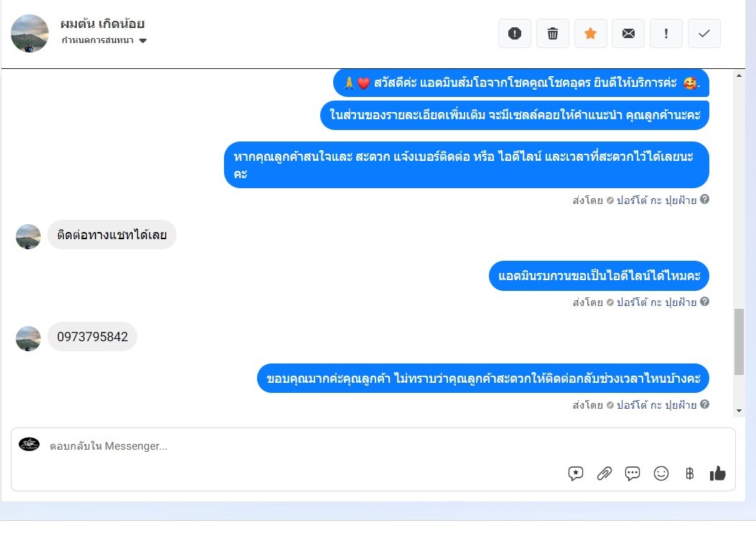Toggle the orange star follow-up marker
The width and height of the screenshot is (756, 538).
591,33
